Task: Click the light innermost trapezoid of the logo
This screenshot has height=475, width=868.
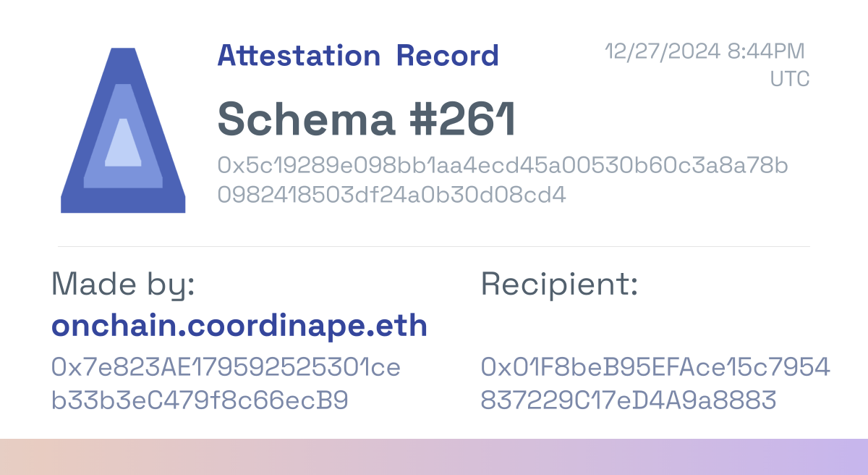Action: [123, 143]
